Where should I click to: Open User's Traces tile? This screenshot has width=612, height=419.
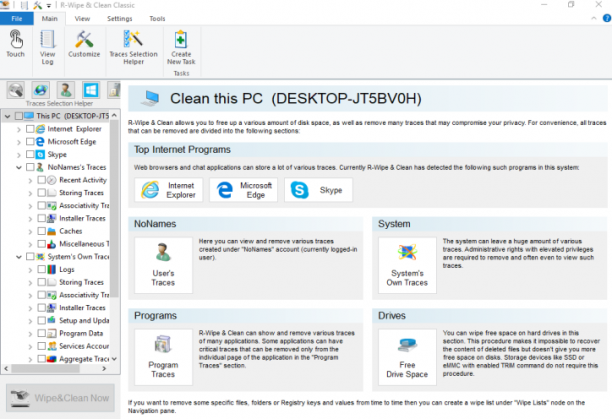[163, 265]
